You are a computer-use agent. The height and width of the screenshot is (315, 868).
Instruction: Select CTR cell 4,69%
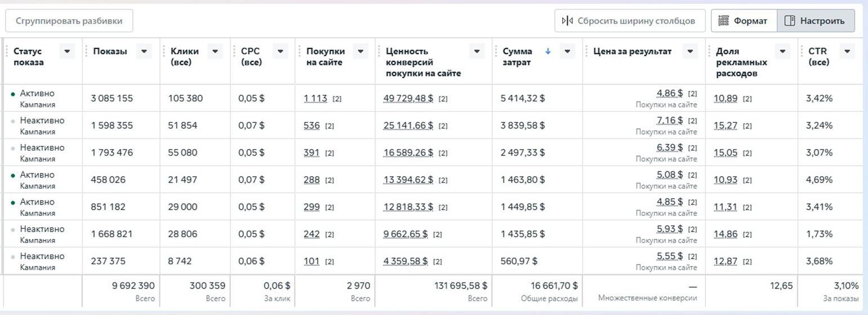pos(820,180)
